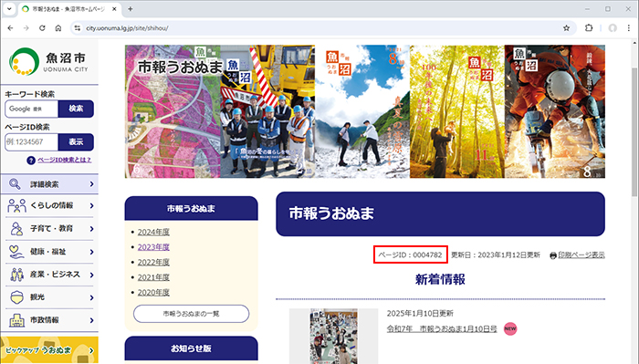Open the 2024年度 link
Screen dimensions: 639x364
point(153,232)
